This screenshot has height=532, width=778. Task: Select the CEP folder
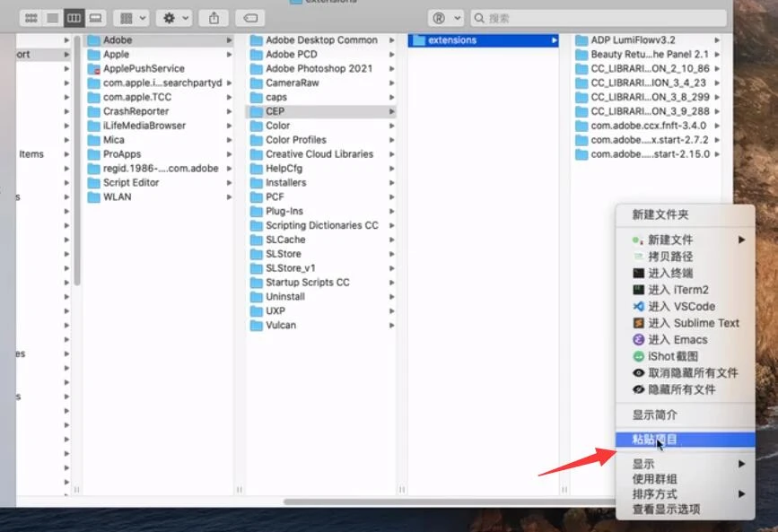pos(321,111)
